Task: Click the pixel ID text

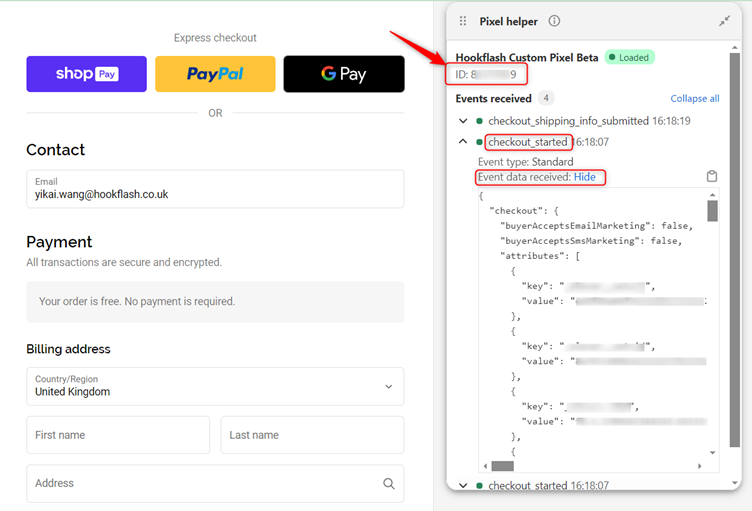Action: coord(486,74)
